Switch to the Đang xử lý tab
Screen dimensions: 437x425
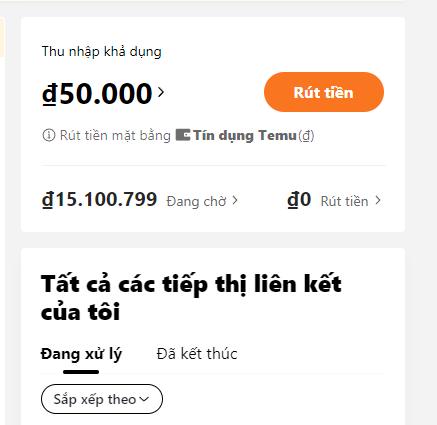[x=81, y=354]
